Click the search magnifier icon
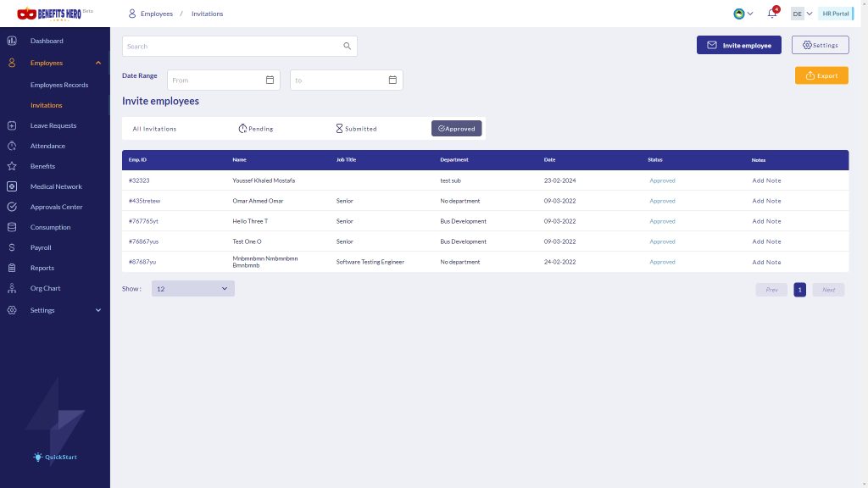 click(x=347, y=46)
